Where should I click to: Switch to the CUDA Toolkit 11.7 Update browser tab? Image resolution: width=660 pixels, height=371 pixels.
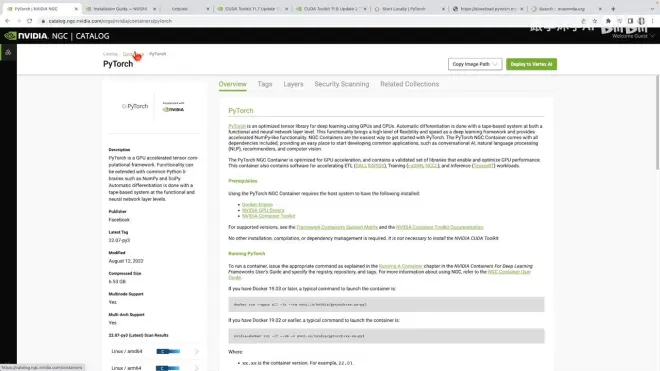point(251,9)
